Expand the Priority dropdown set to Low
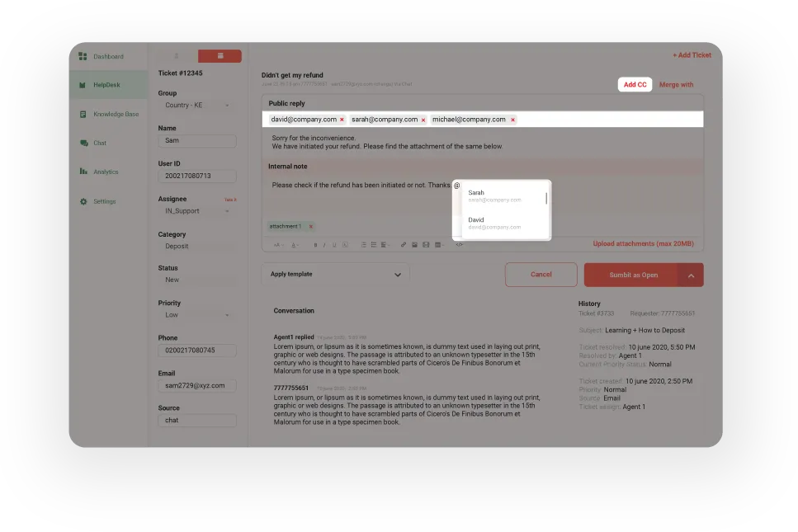Image resolution: width=798 pixels, height=532 pixels. (x=197, y=315)
